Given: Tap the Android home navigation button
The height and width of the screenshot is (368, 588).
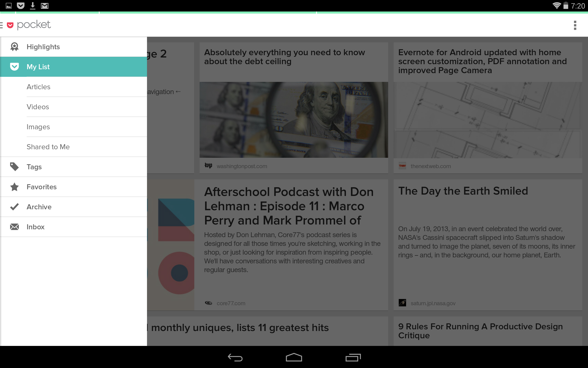Looking at the screenshot, I should [x=294, y=357].
